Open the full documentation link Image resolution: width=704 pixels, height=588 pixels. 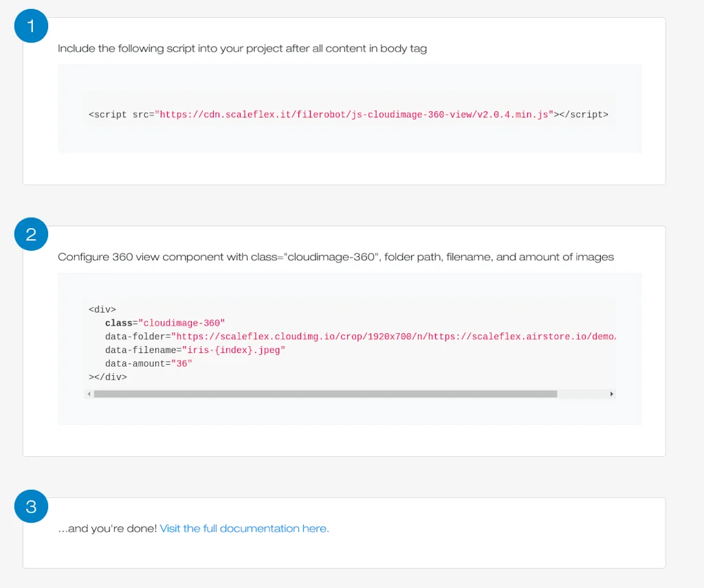point(244,529)
